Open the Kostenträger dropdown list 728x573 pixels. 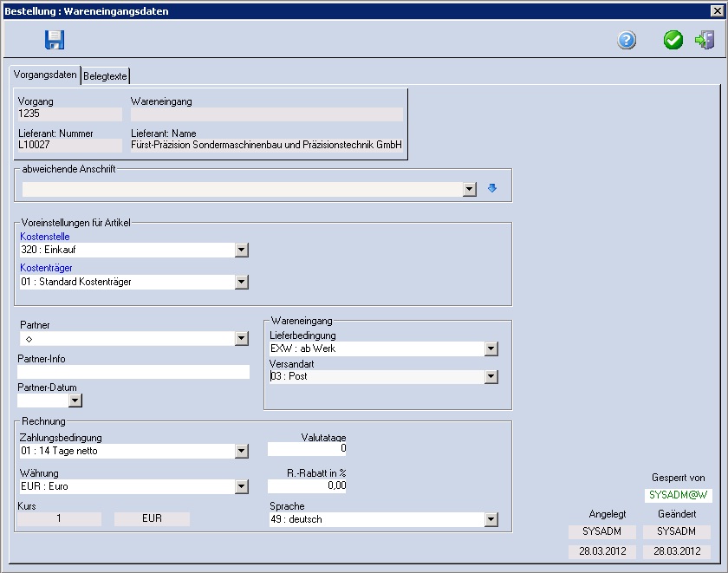(242, 282)
